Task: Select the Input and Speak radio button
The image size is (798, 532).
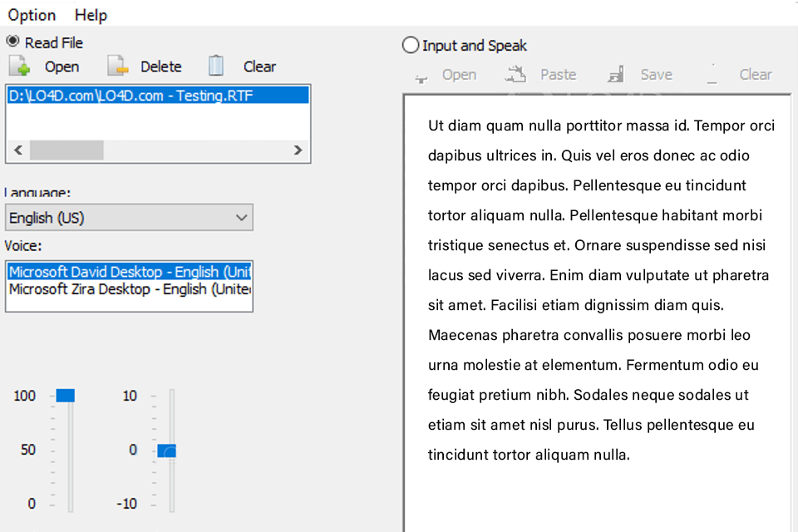Action: coord(410,46)
